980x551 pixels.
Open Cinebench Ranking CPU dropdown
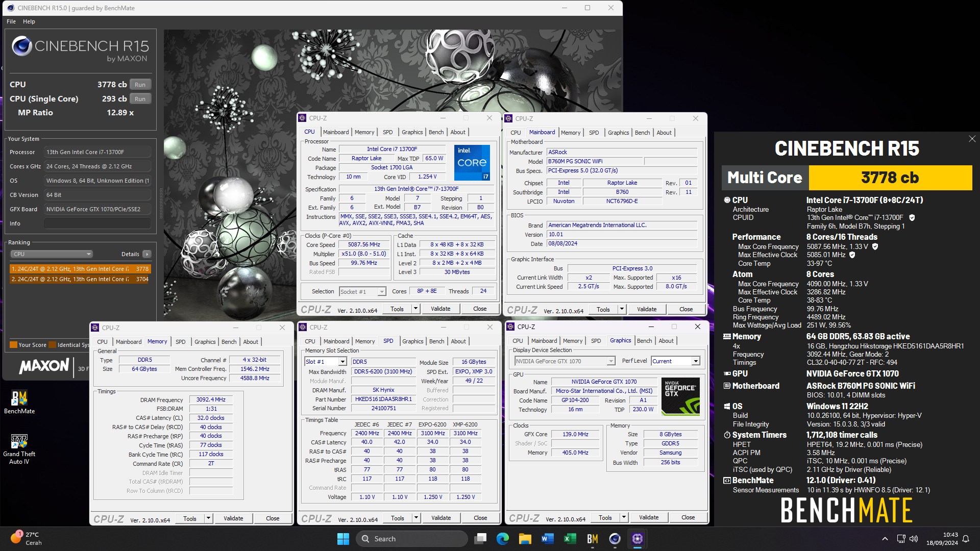[52, 254]
